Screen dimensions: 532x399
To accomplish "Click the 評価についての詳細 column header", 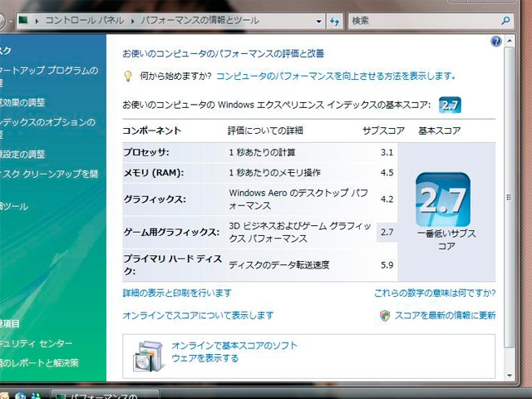I will pyautogui.click(x=265, y=131).
